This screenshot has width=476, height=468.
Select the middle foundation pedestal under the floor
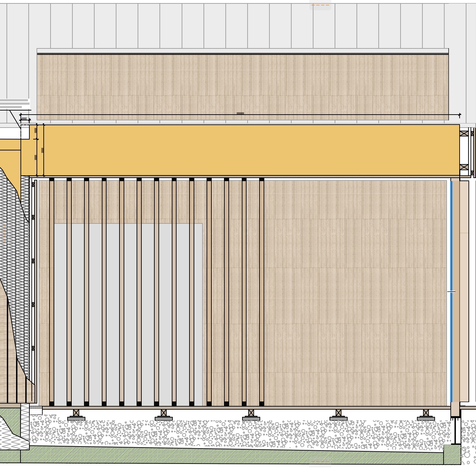coord(251,415)
